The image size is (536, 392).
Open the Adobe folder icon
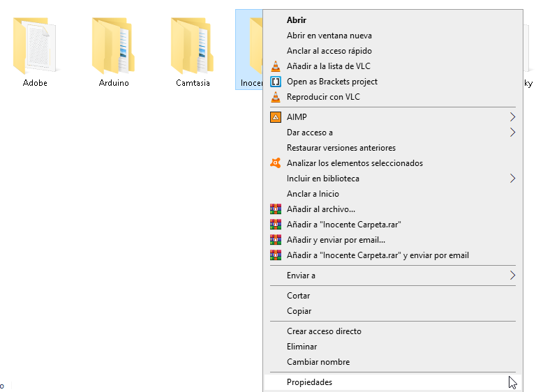(34, 45)
